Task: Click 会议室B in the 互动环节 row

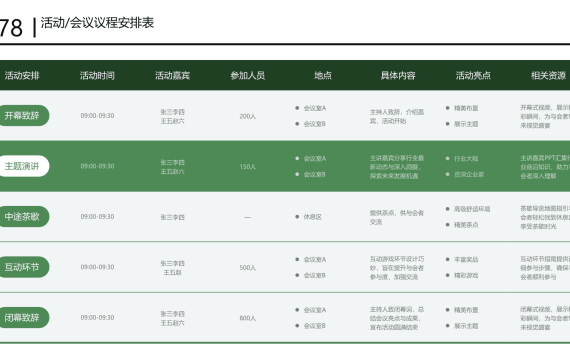Action: (315, 276)
